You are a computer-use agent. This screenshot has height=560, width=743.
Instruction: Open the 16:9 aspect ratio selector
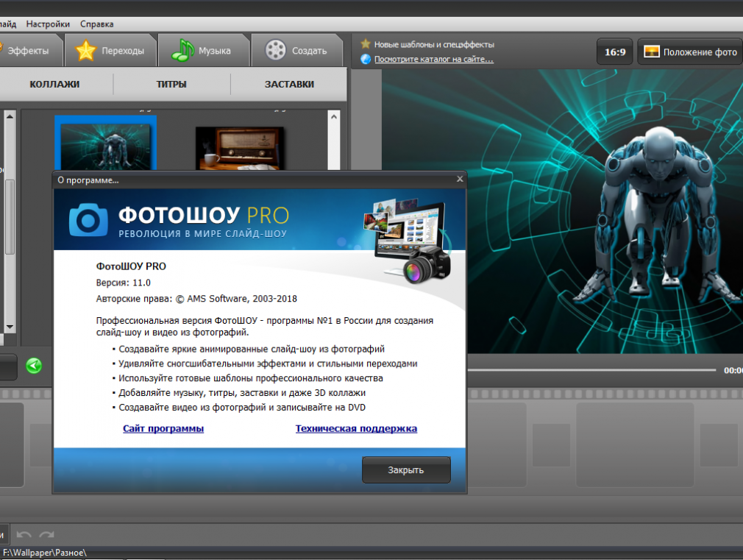pos(614,52)
